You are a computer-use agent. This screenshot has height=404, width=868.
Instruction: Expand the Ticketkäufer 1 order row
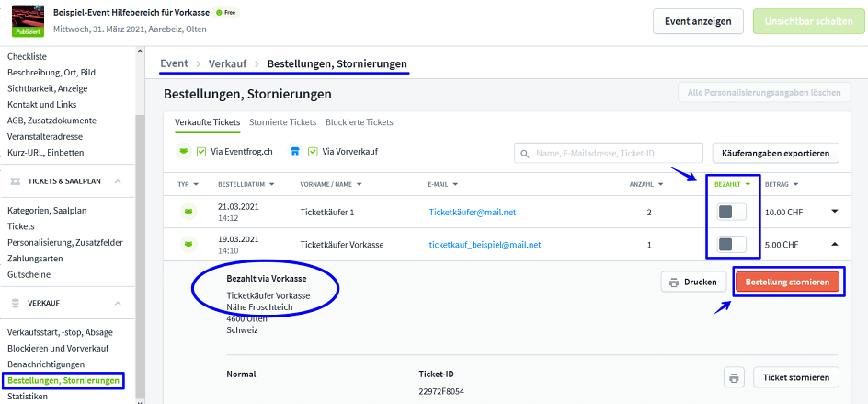[x=834, y=212]
